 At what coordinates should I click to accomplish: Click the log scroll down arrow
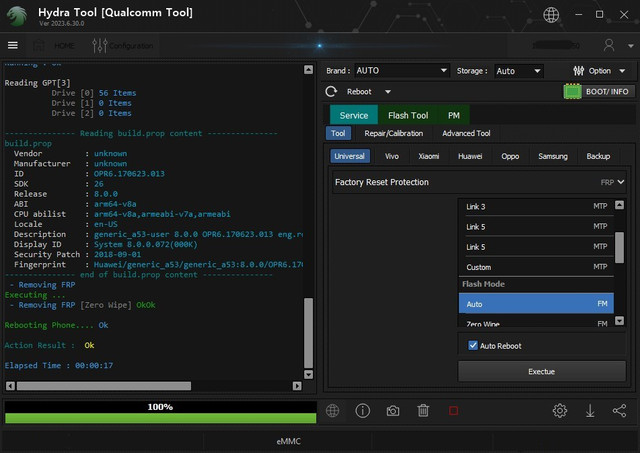(x=309, y=374)
